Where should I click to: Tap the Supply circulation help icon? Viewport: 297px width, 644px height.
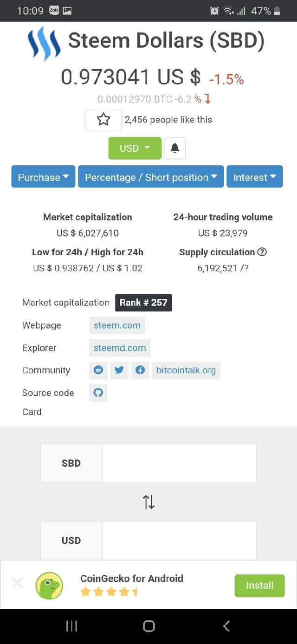tap(262, 252)
